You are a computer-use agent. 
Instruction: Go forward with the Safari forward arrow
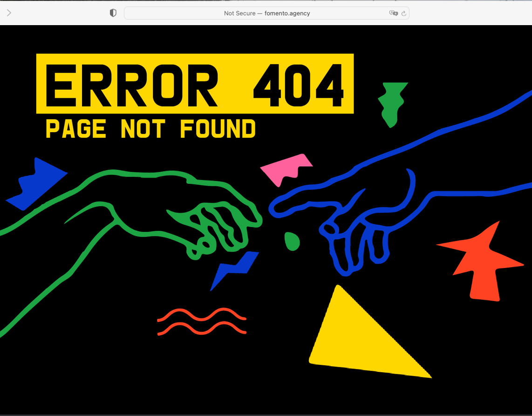tap(9, 13)
